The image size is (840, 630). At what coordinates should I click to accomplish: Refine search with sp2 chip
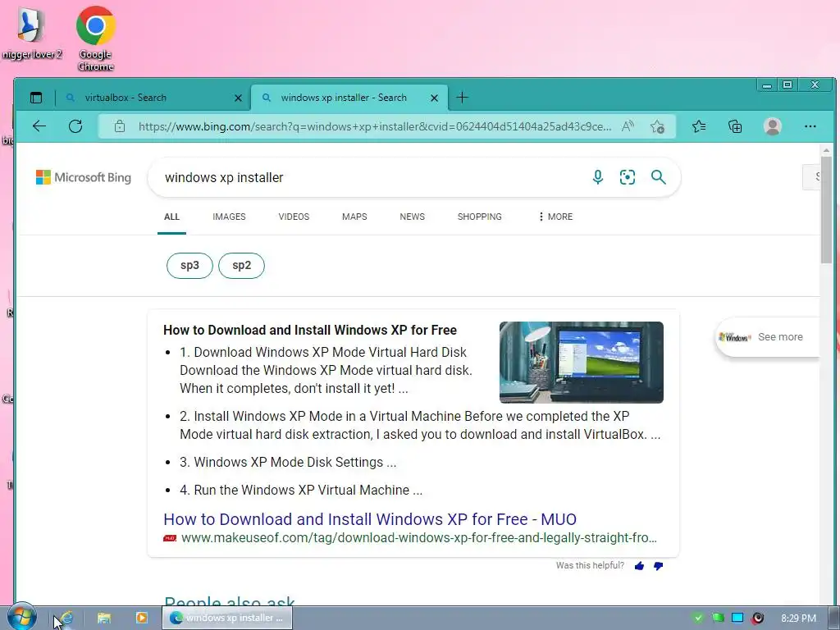tap(242, 265)
